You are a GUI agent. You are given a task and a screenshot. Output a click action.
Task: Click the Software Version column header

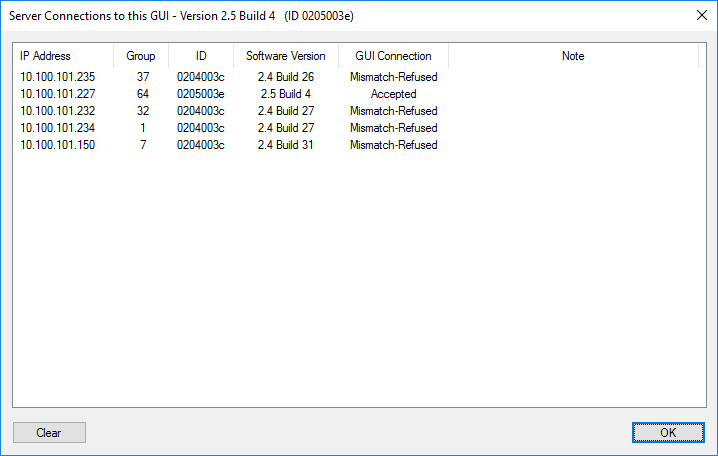(286, 56)
